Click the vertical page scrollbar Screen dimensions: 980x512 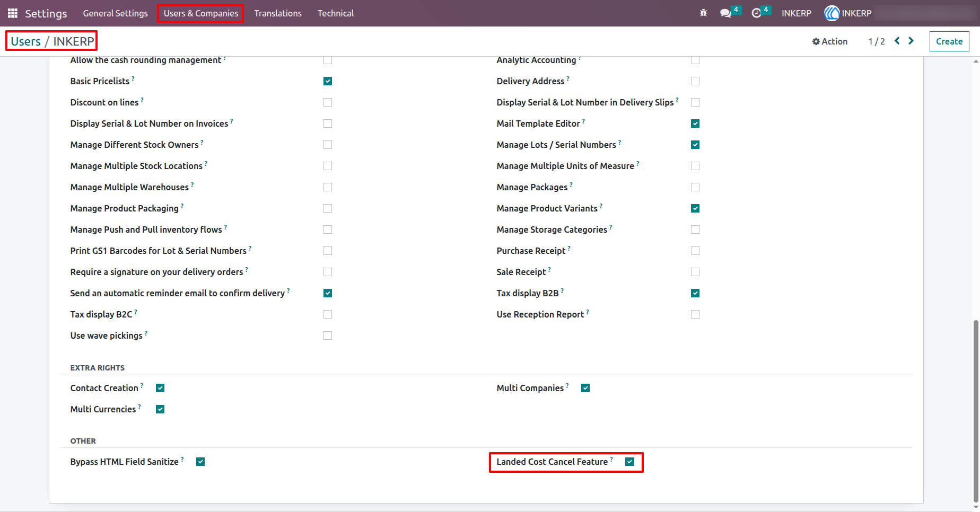pyautogui.click(x=976, y=411)
